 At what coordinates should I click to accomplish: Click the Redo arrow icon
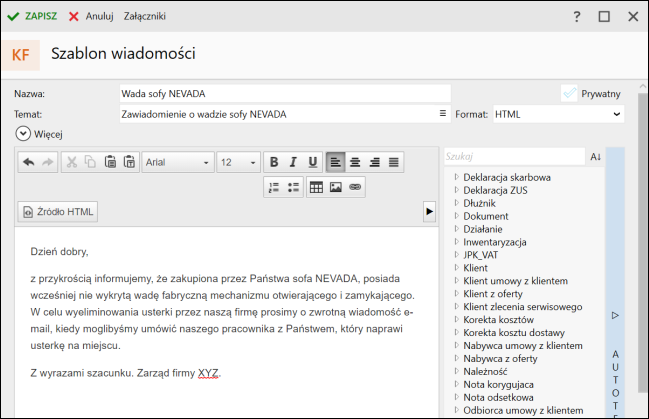(x=48, y=162)
